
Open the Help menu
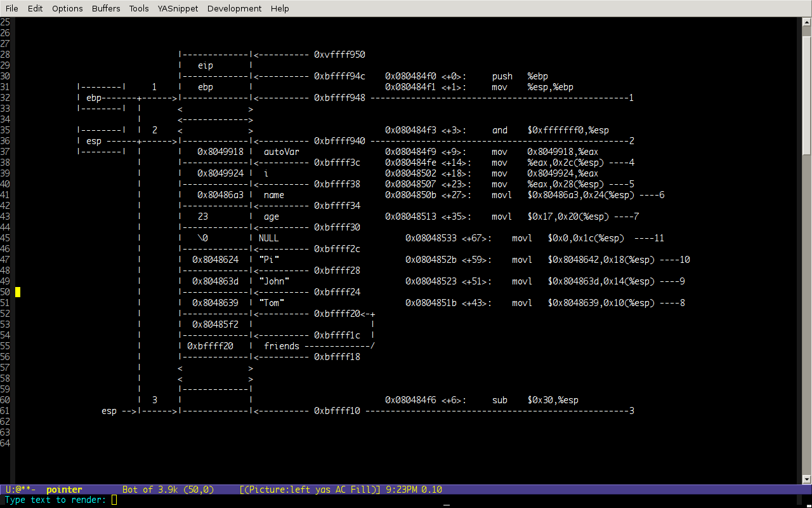coord(280,8)
